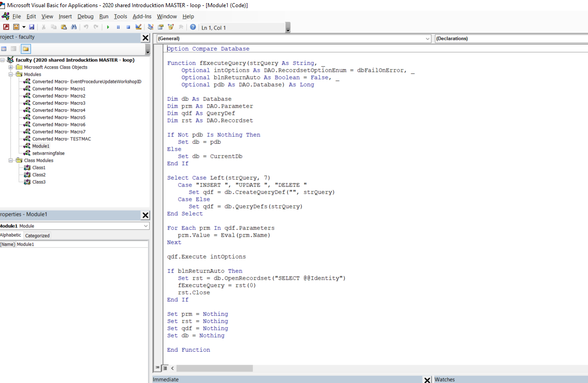This screenshot has width=588, height=383.
Task: Save the project with the floppy disk icon
Action: (32, 27)
